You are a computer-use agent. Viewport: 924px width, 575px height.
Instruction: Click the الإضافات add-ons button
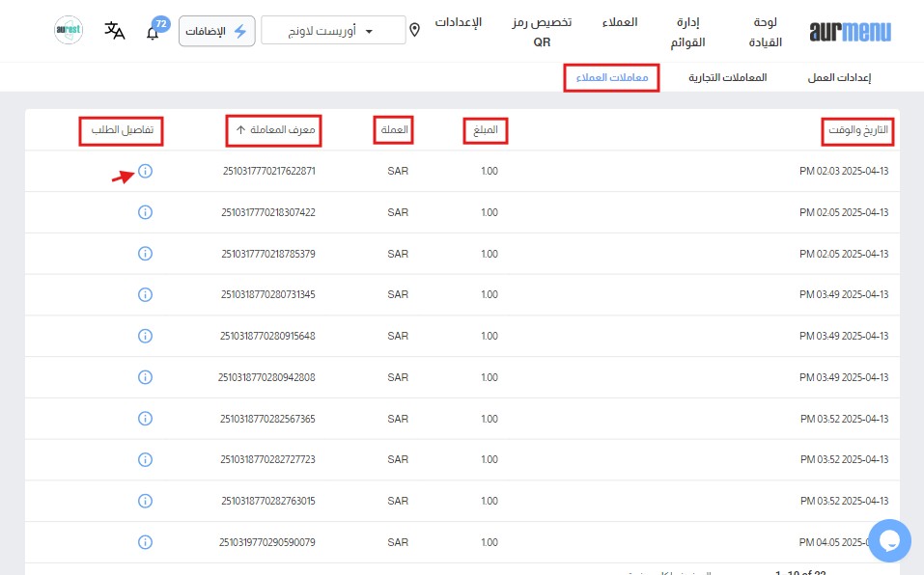(x=217, y=31)
